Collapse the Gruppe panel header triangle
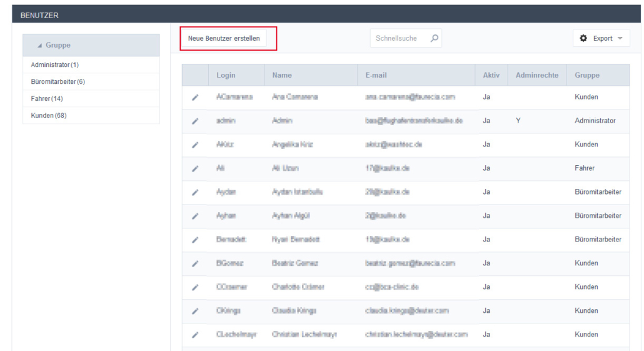 [x=41, y=46]
